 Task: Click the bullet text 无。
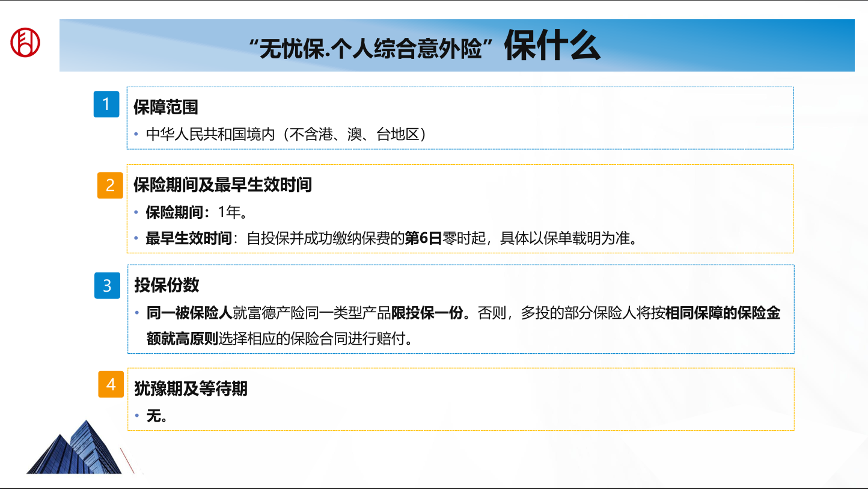click(x=156, y=416)
